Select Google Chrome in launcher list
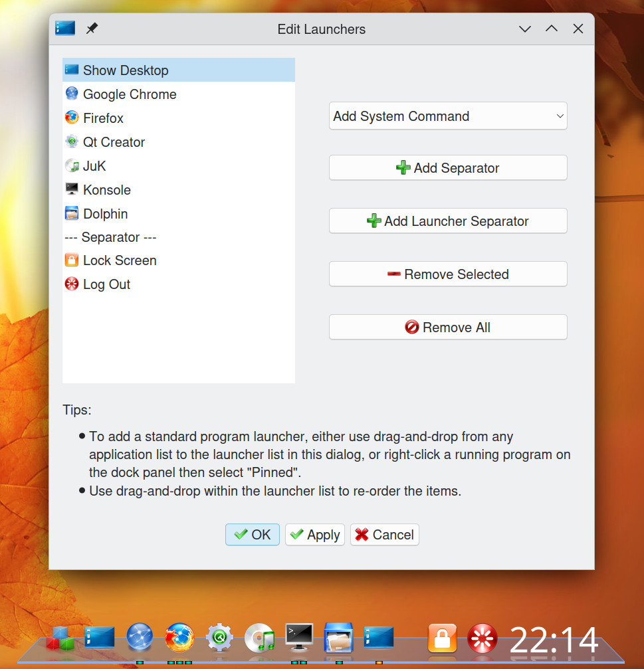This screenshot has width=644, height=669. pos(178,94)
